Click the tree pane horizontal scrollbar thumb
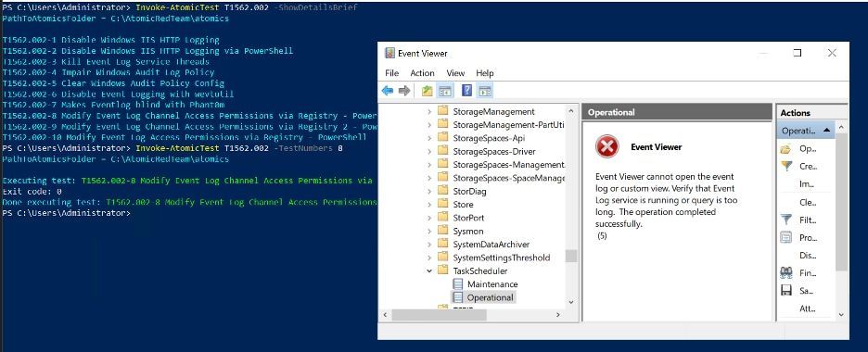This screenshot has width=868, height=352. [439, 314]
